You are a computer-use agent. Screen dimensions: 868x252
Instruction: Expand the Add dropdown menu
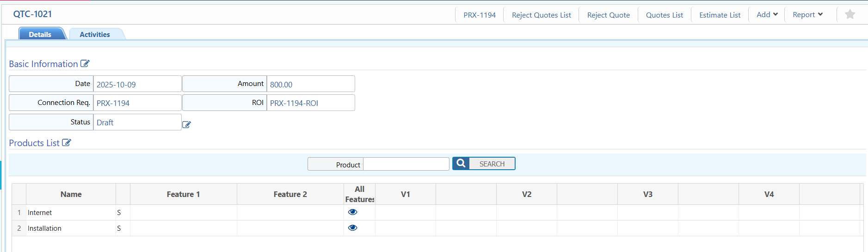(x=767, y=15)
